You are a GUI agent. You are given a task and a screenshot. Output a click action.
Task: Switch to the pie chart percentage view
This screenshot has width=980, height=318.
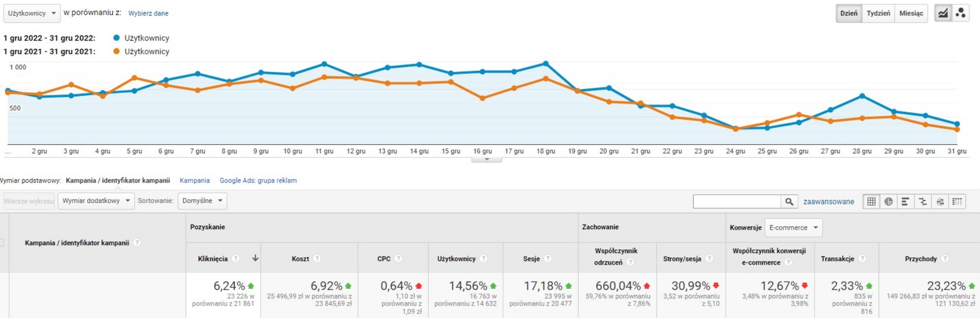(888, 202)
